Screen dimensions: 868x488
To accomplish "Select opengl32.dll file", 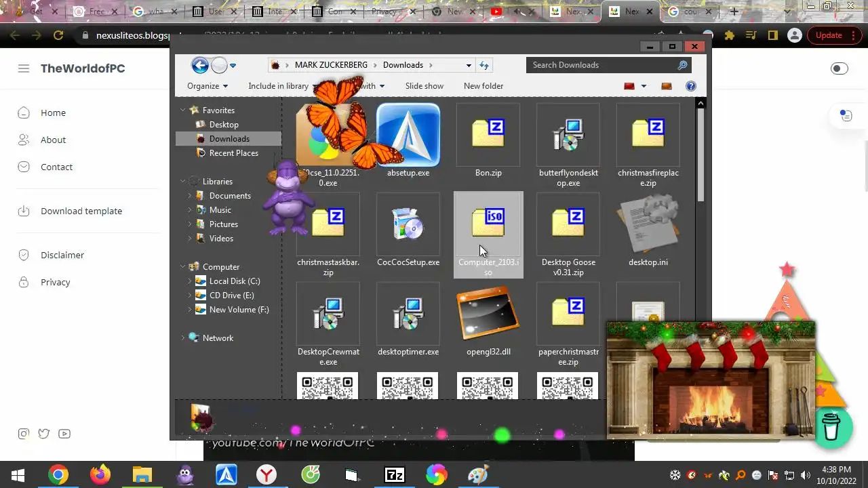I will (488, 320).
